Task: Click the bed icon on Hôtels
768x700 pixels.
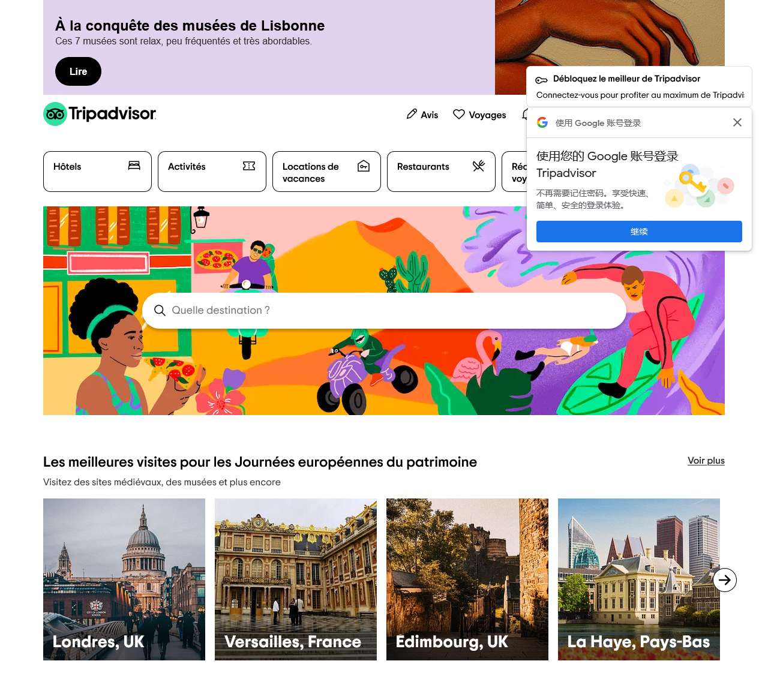Action: point(134,166)
